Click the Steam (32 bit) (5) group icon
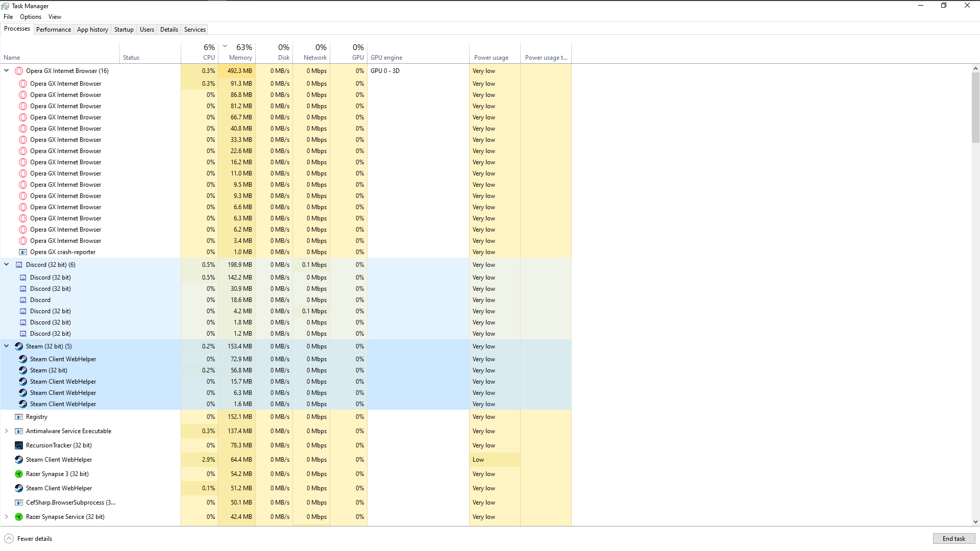980x551 pixels. pyautogui.click(x=19, y=346)
